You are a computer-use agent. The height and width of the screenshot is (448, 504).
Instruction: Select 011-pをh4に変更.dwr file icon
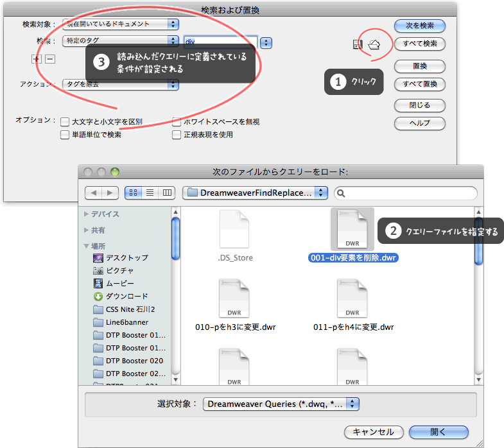coord(352,298)
